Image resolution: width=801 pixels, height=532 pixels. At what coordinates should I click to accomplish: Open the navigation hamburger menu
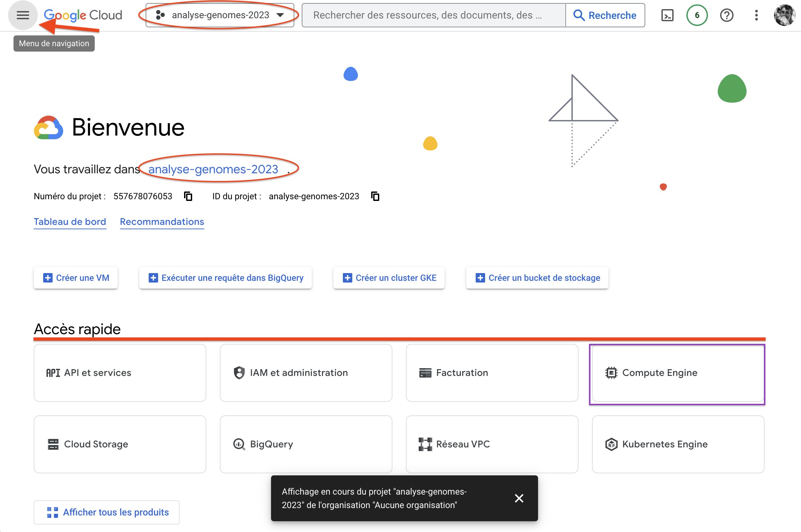coord(23,15)
